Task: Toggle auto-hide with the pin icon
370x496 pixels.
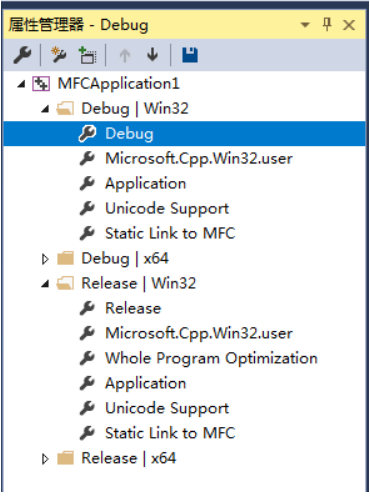Action: [327, 25]
